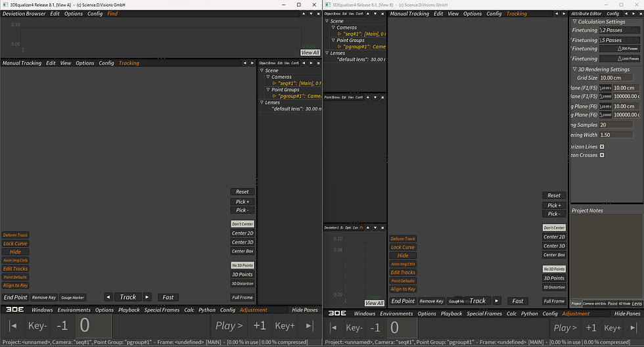This screenshot has height=347, width=644.
Task: Click the Grid Size field
Action: (616, 78)
